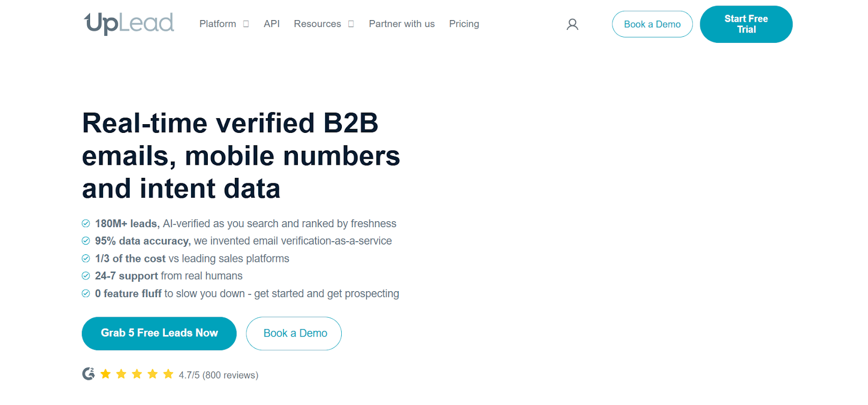Open the user account icon
This screenshot has width=868, height=405.
(572, 24)
